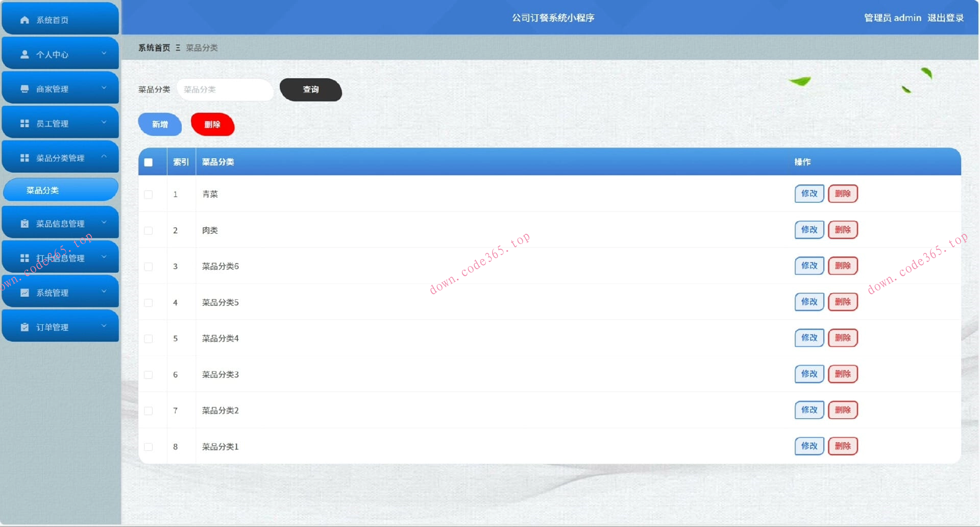
Task: Click 删除 for the 肉类 row
Action: click(x=843, y=230)
